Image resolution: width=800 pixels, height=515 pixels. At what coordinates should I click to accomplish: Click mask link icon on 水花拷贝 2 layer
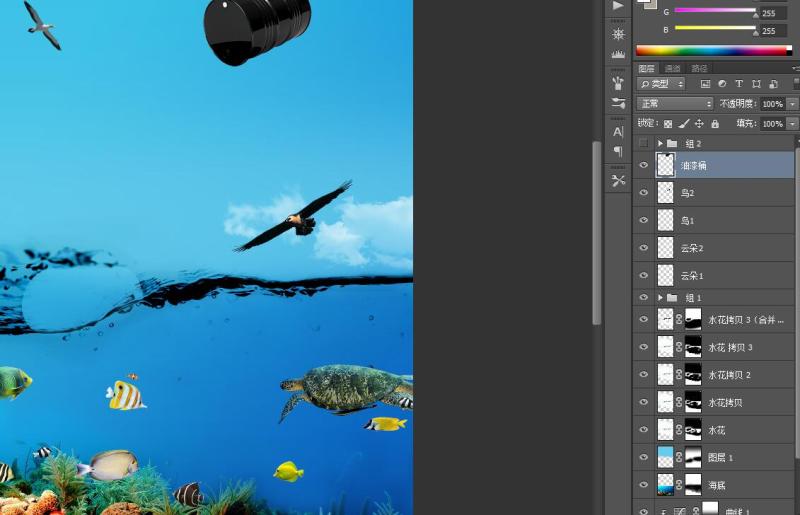(679, 375)
